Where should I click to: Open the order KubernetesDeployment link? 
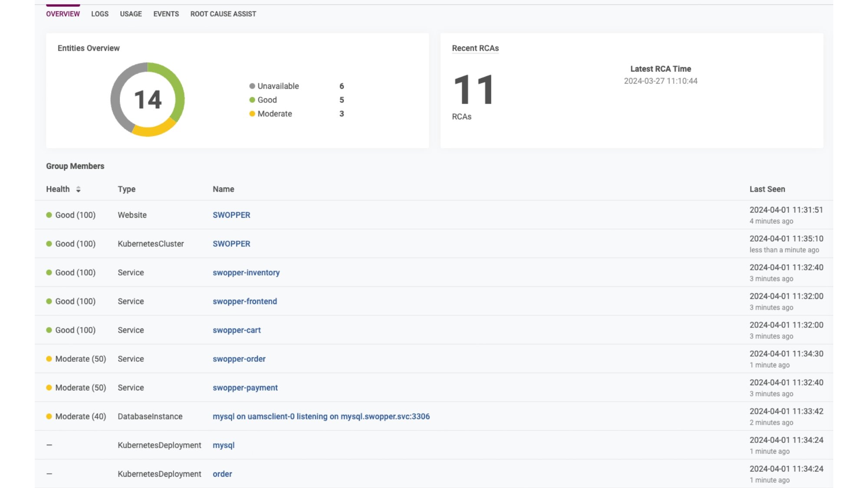point(222,474)
